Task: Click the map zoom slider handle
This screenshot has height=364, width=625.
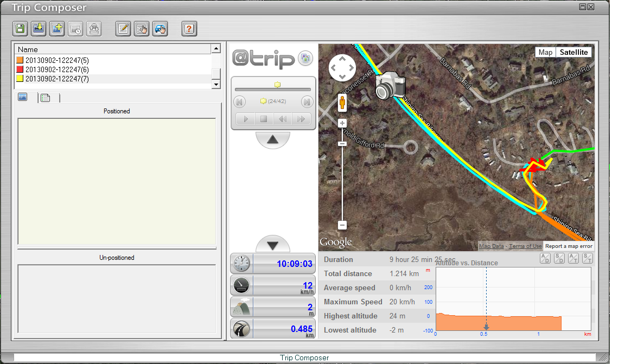Action: [342, 144]
